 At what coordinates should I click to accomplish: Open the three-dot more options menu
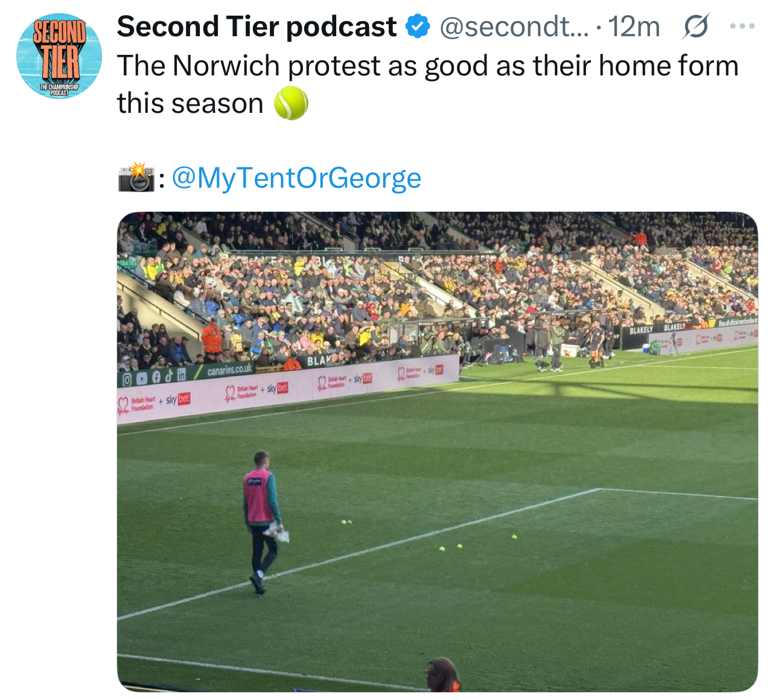[x=742, y=26]
